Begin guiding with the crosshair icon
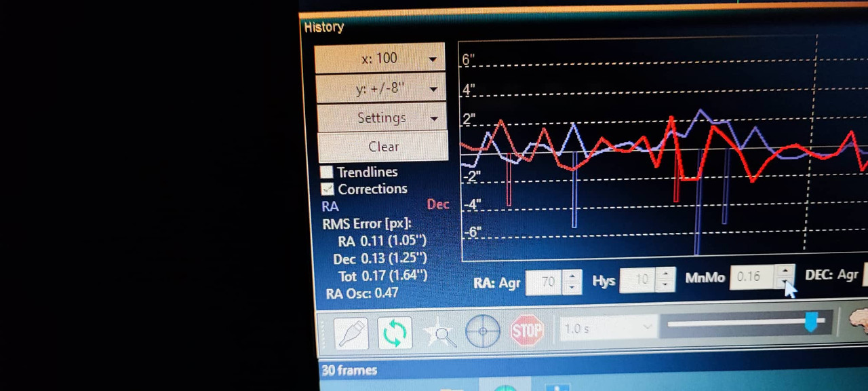The image size is (868, 391). pos(483,332)
